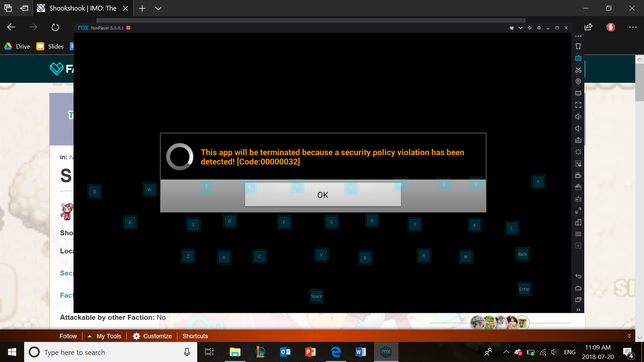Click the Customize link in bottom bar
Screen dimensions: 644x362
[157, 336]
